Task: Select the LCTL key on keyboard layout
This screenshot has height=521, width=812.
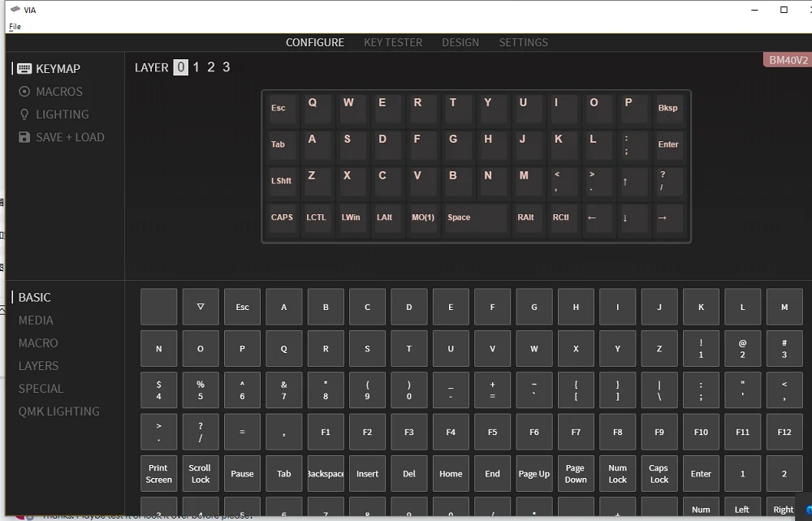Action: point(317,217)
